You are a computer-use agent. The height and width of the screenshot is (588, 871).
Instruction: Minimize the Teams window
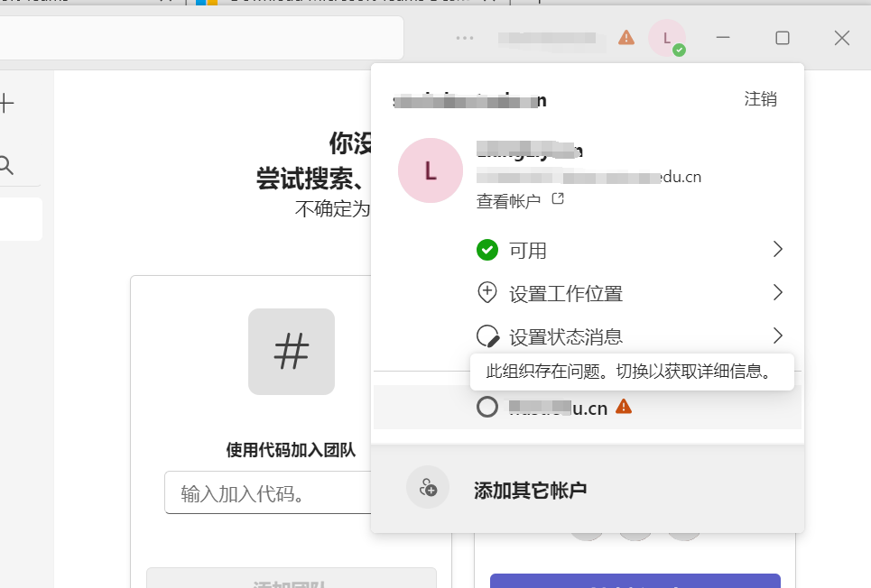[x=723, y=38]
